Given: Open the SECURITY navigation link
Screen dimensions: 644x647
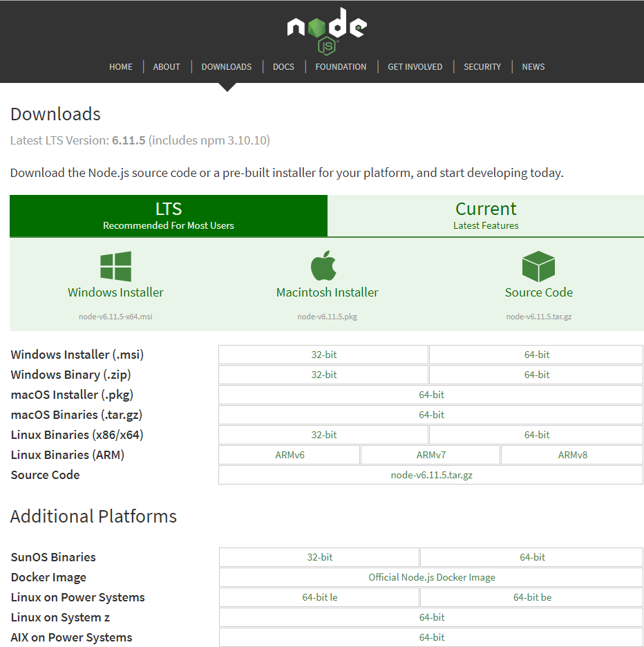Looking at the screenshot, I should pyautogui.click(x=482, y=67).
